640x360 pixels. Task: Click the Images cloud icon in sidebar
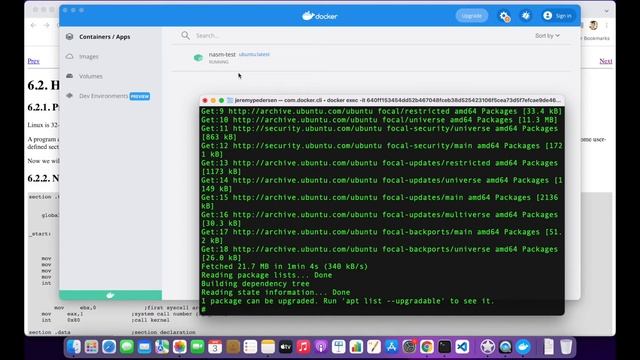coord(70,56)
